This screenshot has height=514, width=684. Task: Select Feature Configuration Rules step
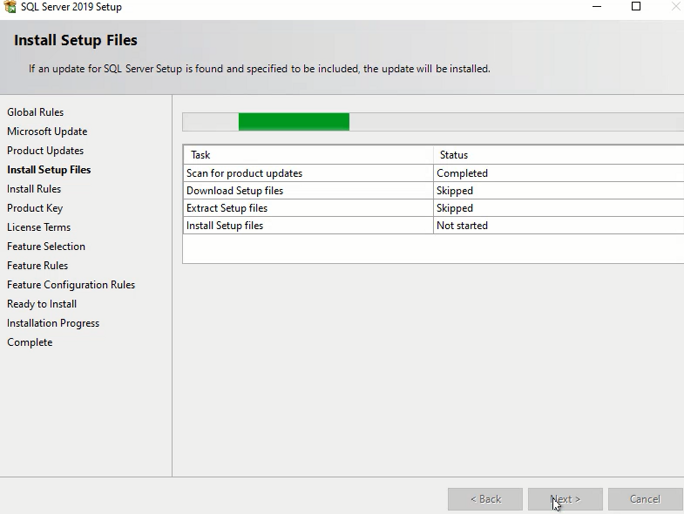pos(71,285)
